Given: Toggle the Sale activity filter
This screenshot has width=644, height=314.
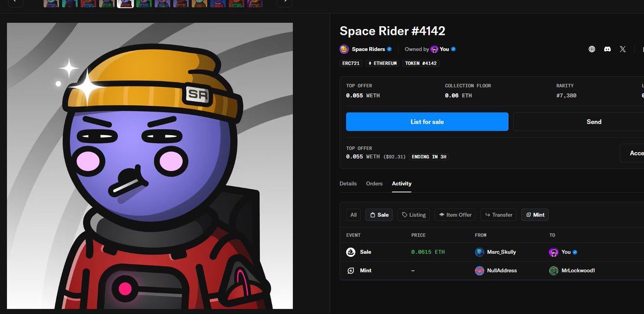Looking at the screenshot, I should click(379, 215).
